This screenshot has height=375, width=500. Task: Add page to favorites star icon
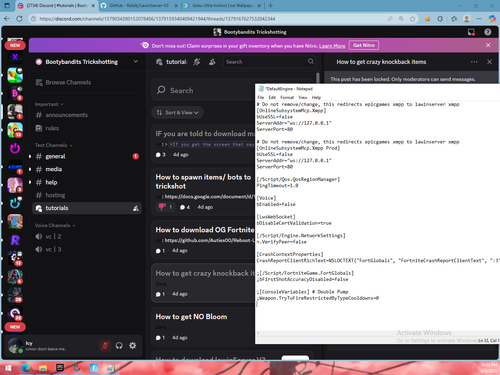[x=412, y=19]
